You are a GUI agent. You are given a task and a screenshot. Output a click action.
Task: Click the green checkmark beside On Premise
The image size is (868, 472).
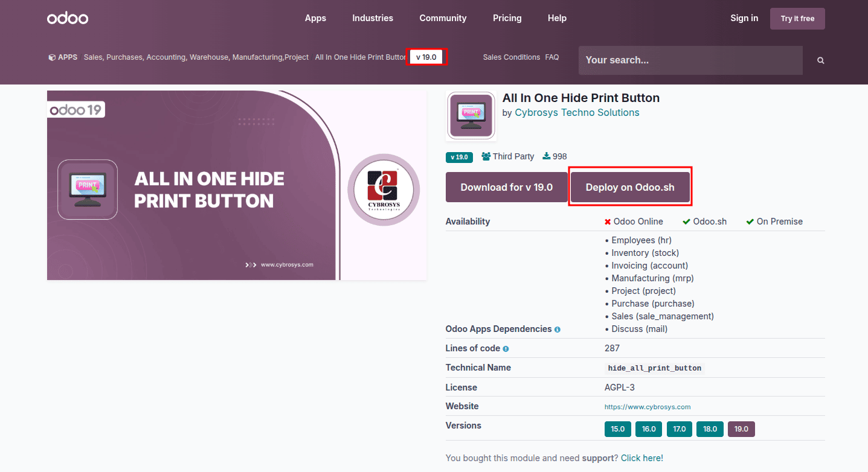click(749, 221)
